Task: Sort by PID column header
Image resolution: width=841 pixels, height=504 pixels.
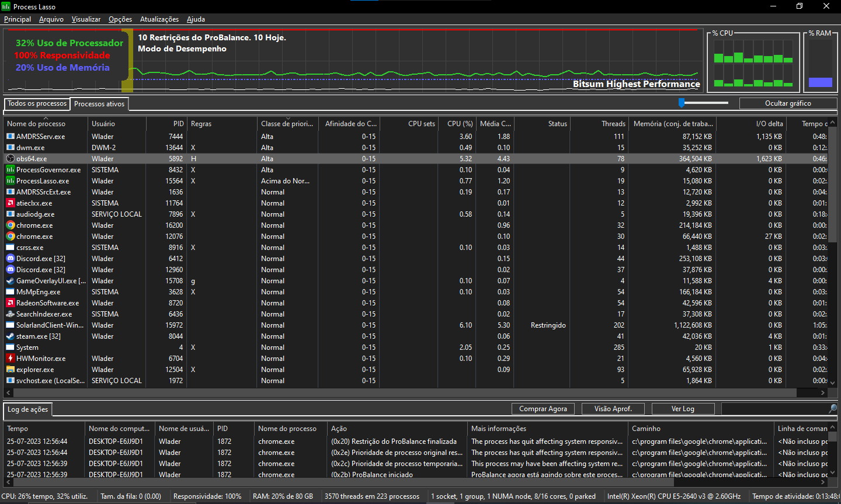Action: coord(166,124)
